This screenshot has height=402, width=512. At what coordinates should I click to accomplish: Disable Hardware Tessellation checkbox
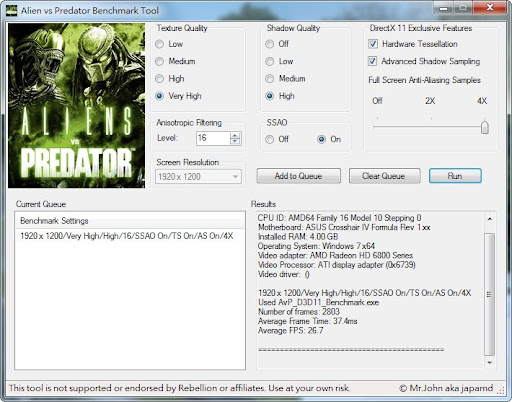373,44
